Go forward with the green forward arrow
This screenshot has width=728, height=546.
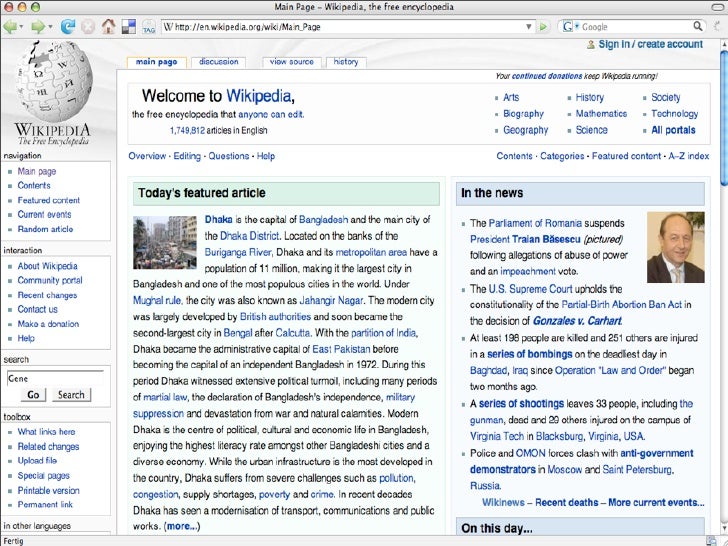(38, 26)
